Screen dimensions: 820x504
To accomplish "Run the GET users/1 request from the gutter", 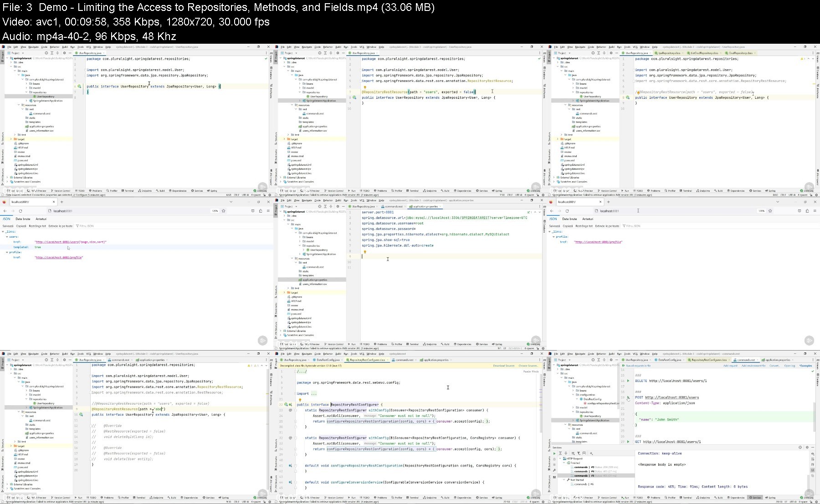I will click(628, 442).
